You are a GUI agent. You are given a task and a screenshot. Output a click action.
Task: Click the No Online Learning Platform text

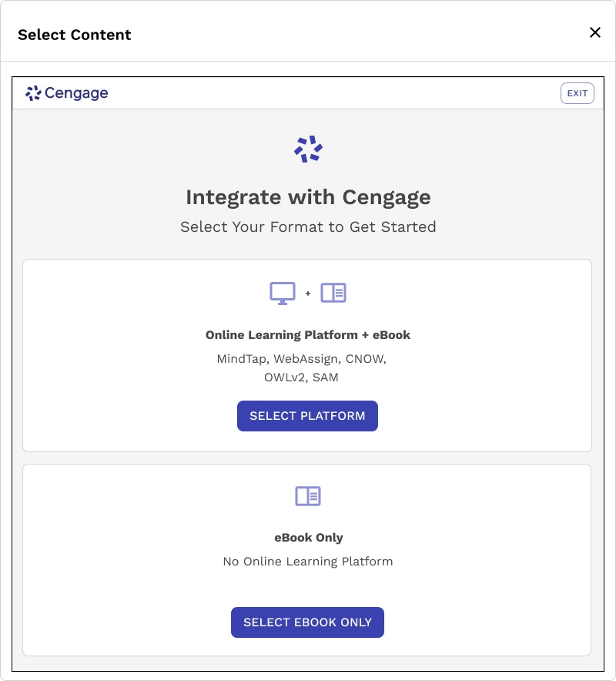tap(308, 562)
